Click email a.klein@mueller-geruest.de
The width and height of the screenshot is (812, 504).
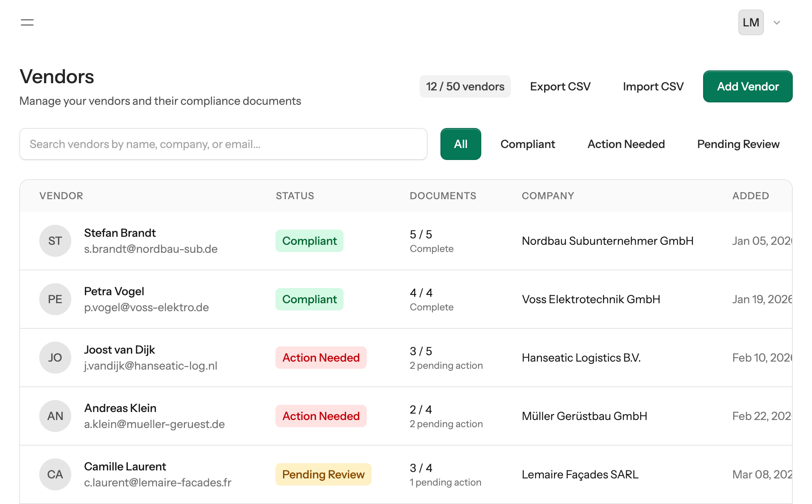pyautogui.click(x=154, y=424)
